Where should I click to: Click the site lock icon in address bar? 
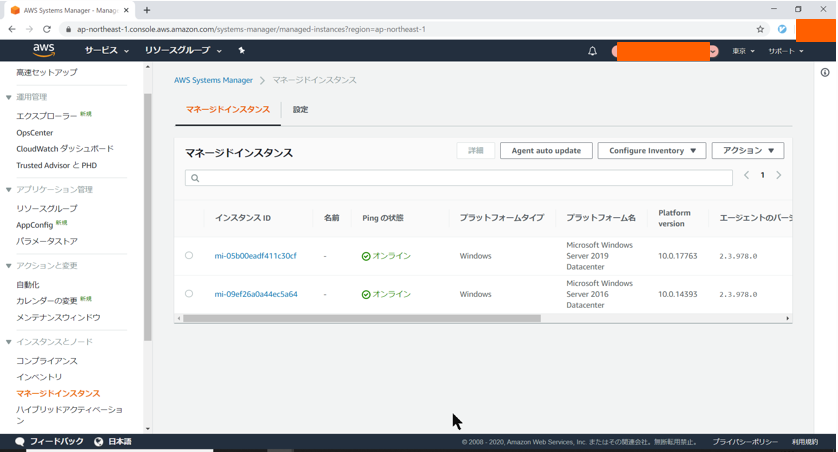point(68,29)
